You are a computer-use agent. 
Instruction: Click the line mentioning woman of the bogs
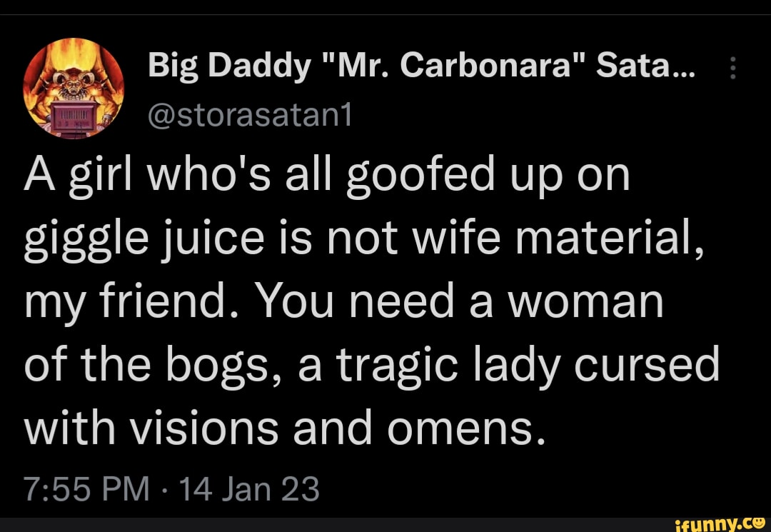point(371,364)
